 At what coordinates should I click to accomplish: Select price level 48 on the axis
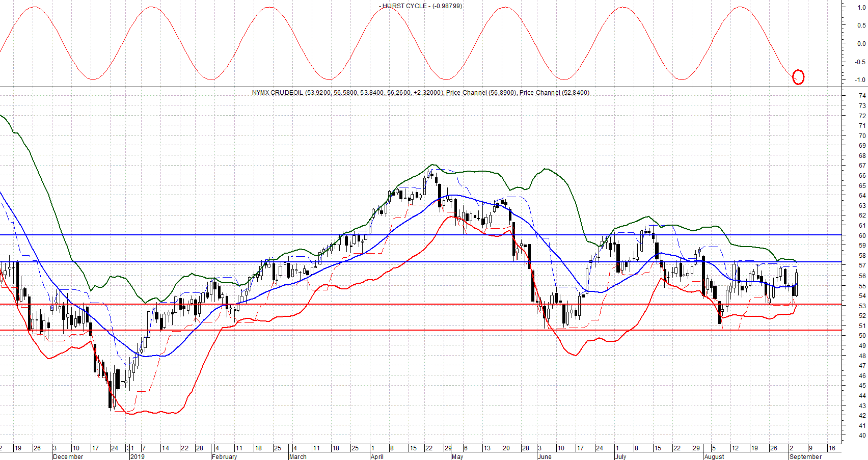point(862,356)
